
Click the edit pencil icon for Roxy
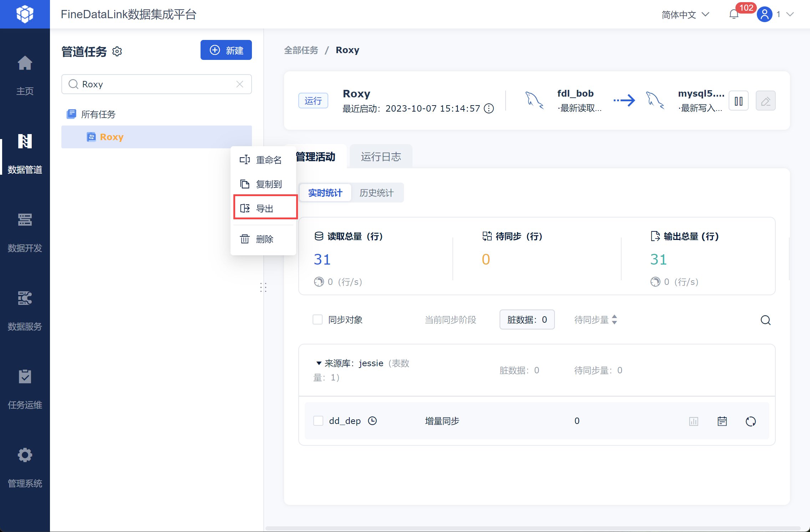765,101
